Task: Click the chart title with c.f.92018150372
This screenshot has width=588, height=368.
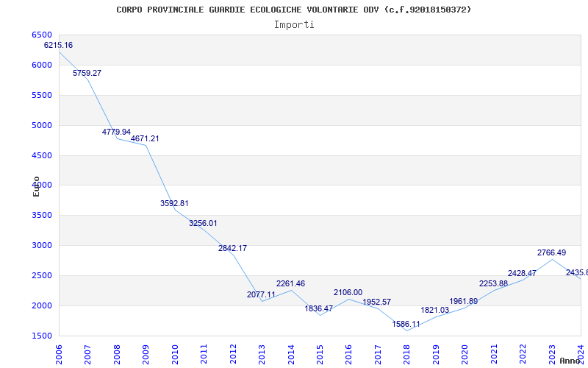Action: 293,10
